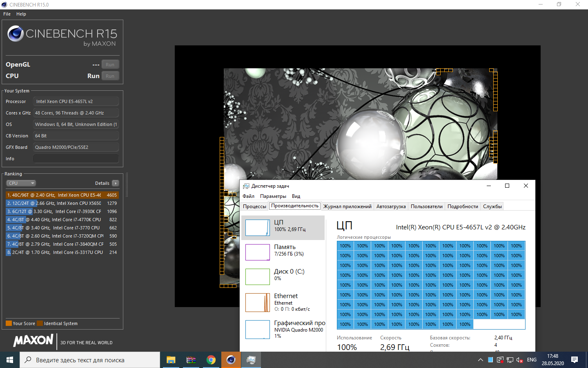588x368 pixels.
Task: Click the Identical System brown swatch
Action: tap(40, 323)
